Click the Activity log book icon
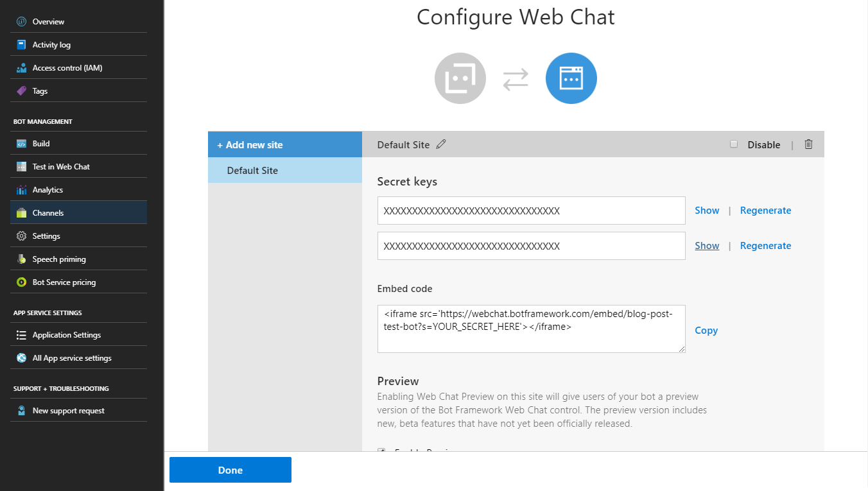Viewport: 868px width, 491px height. click(x=21, y=44)
